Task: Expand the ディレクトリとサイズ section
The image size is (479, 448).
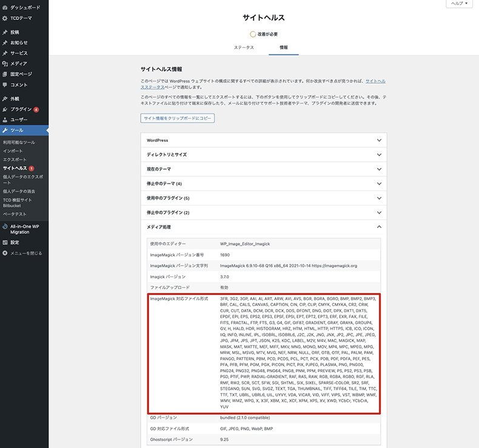Action: [x=264, y=155]
